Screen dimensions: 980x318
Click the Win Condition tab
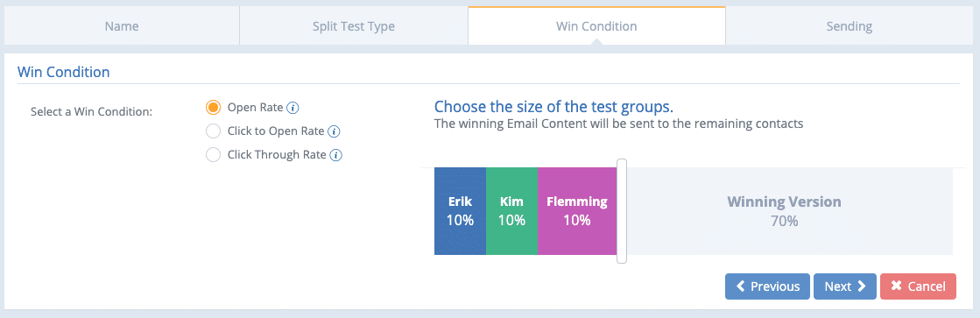pyautogui.click(x=596, y=26)
